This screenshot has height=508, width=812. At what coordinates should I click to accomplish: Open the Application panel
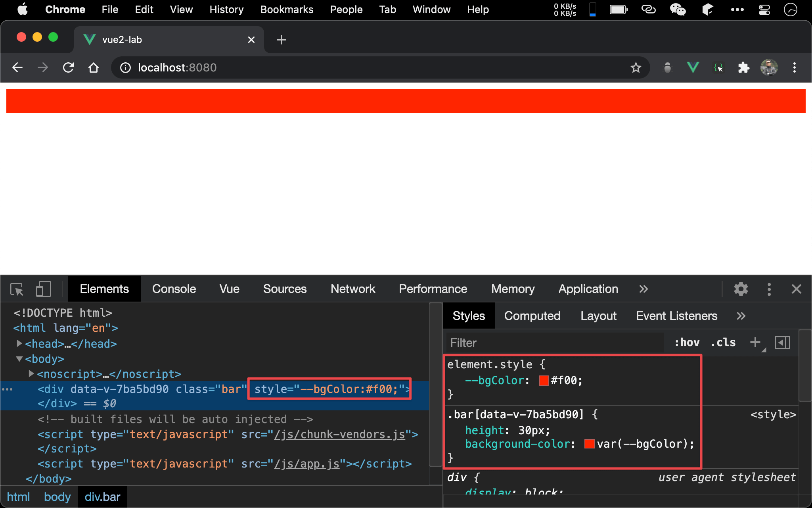(x=588, y=289)
